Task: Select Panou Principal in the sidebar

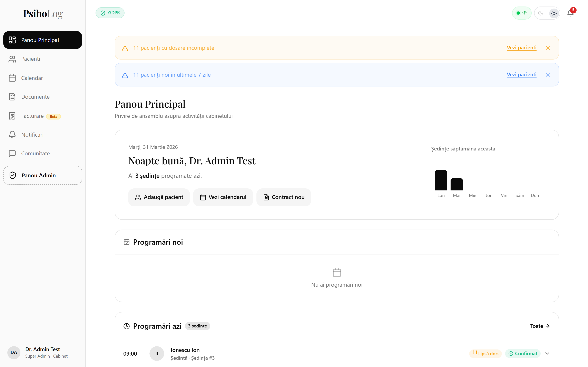Action: (40, 40)
